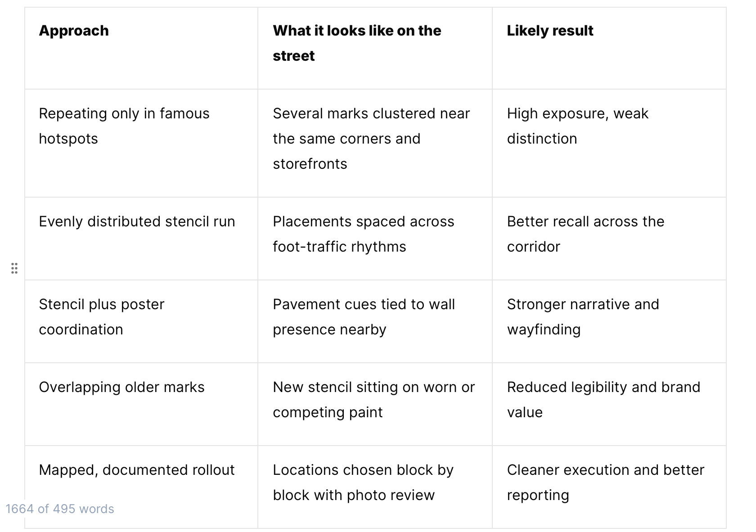Click 'Cleaner execution and better reporting' cell
756x532 pixels.
click(x=609, y=487)
